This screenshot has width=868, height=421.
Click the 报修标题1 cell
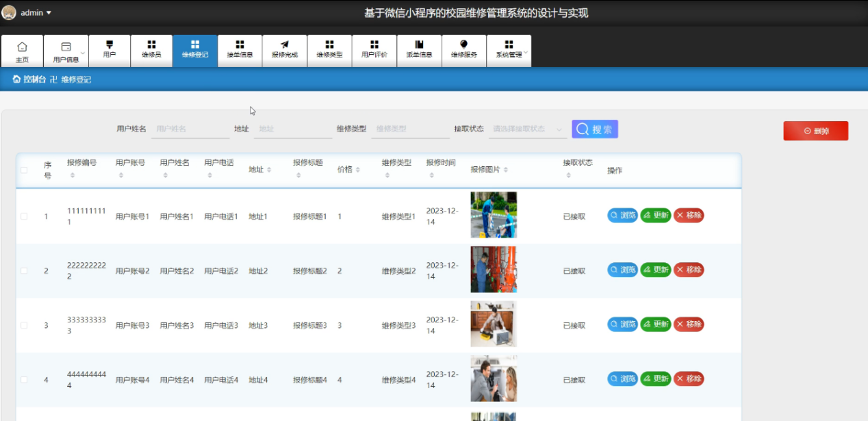point(310,216)
